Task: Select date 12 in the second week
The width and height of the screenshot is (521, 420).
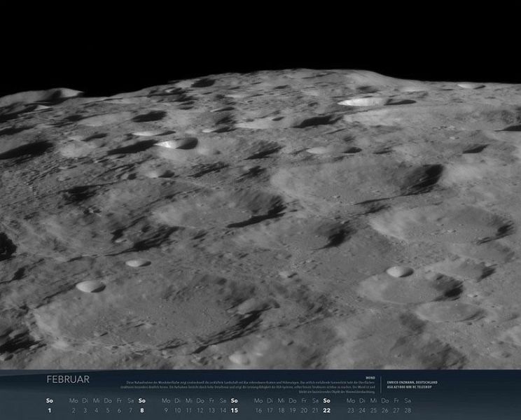Action: point(200,410)
